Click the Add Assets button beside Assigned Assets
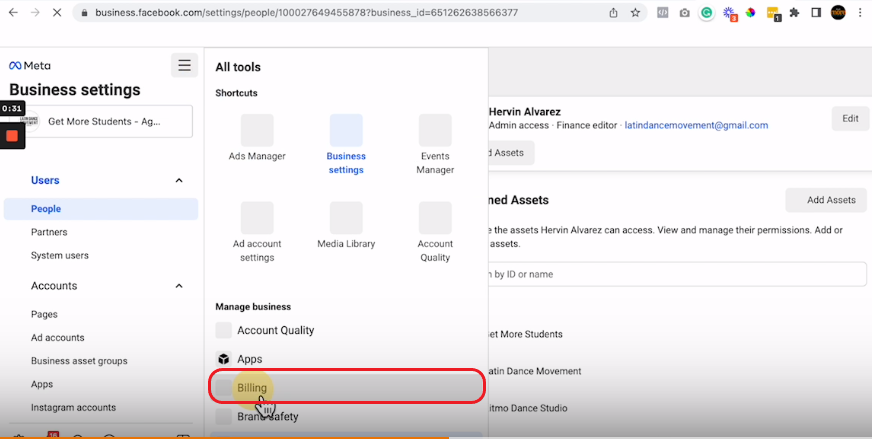 click(827, 200)
